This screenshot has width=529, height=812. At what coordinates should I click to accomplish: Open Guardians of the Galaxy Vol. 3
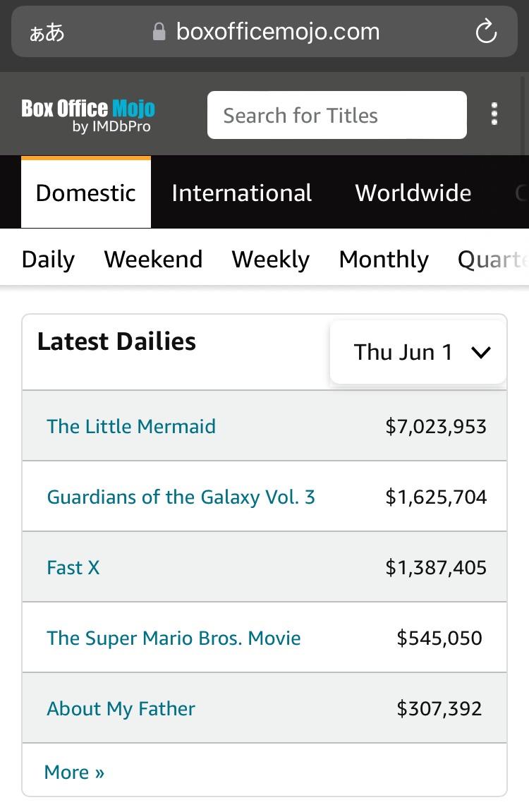click(181, 497)
